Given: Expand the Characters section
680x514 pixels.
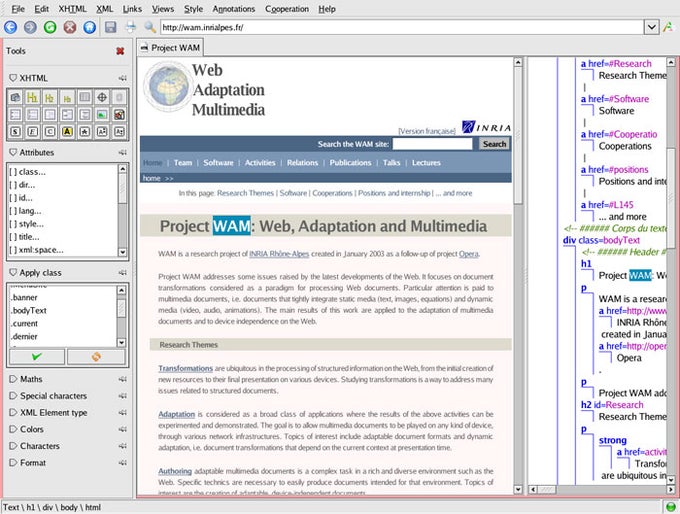Looking at the screenshot, I should point(13,446).
